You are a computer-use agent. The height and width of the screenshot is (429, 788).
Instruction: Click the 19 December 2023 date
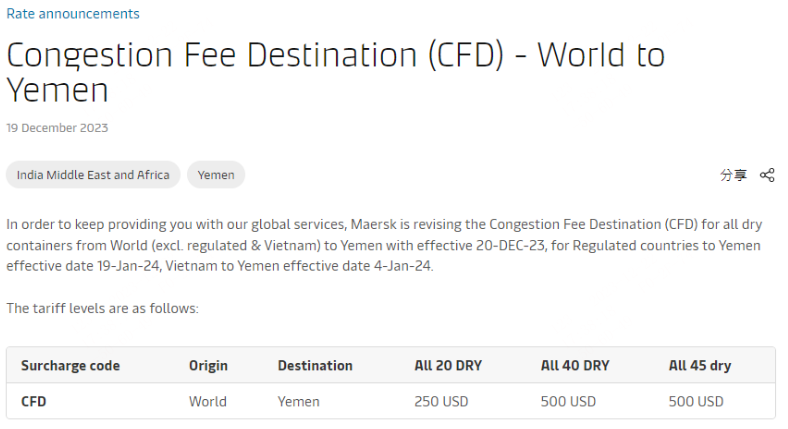tap(57, 128)
